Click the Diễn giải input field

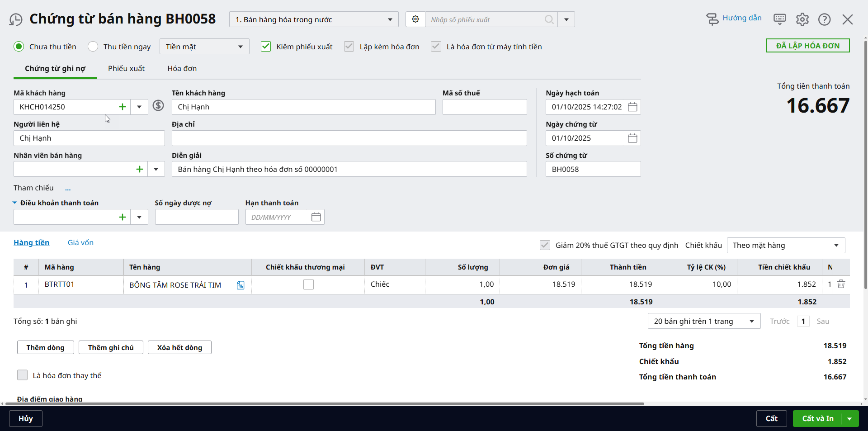point(349,170)
